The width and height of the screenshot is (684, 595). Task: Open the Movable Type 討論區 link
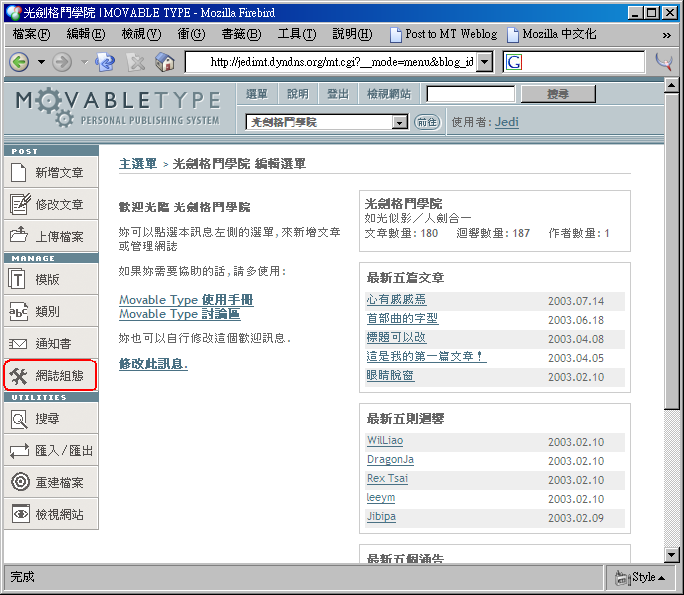click(180, 314)
